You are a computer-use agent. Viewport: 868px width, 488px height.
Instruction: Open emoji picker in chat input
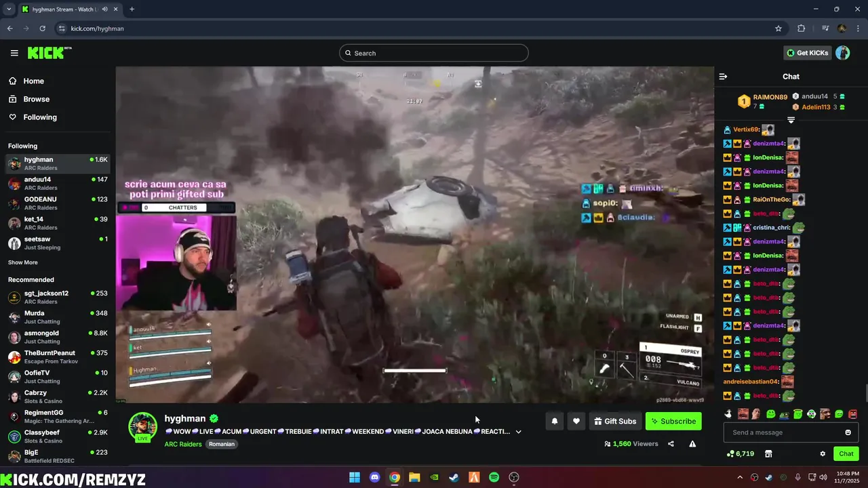tap(848, 432)
